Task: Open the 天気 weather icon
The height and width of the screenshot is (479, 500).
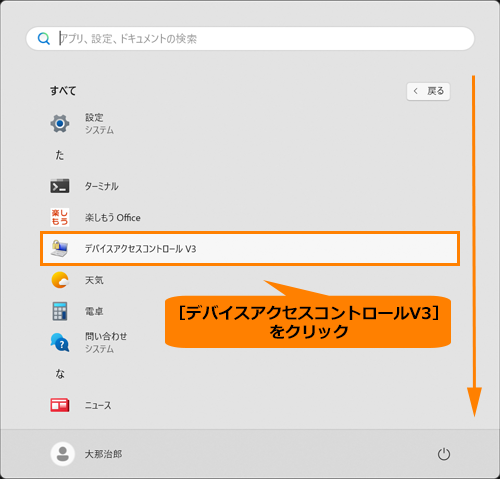Action: tap(60, 280)
